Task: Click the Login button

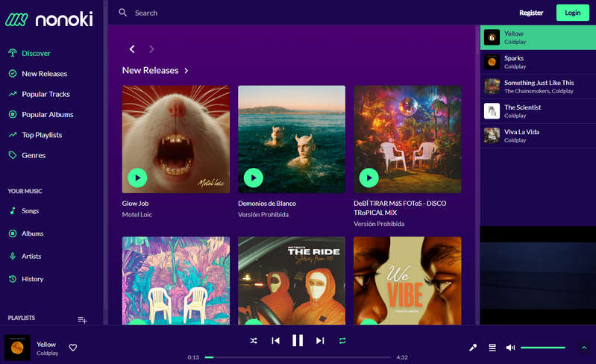Action: [572, 13]
